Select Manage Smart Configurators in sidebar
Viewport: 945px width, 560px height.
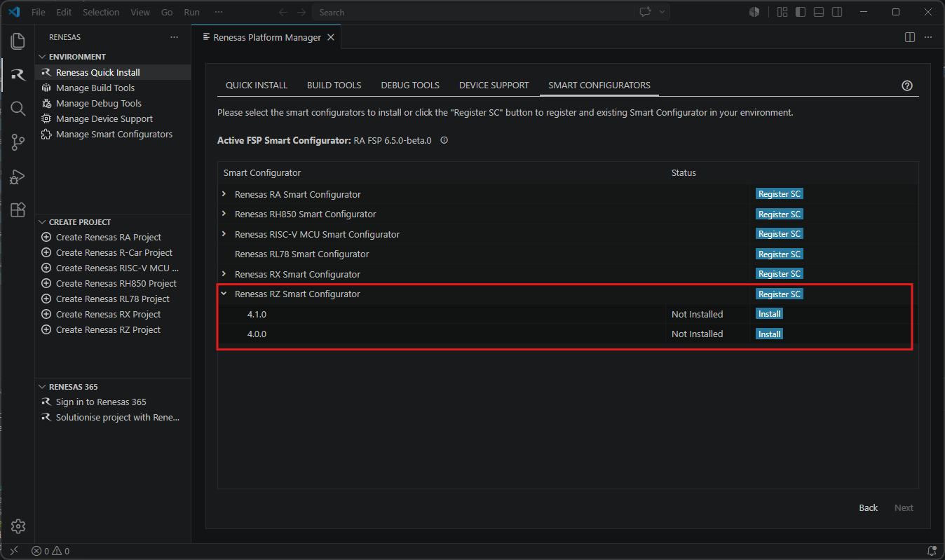[113, 134]
